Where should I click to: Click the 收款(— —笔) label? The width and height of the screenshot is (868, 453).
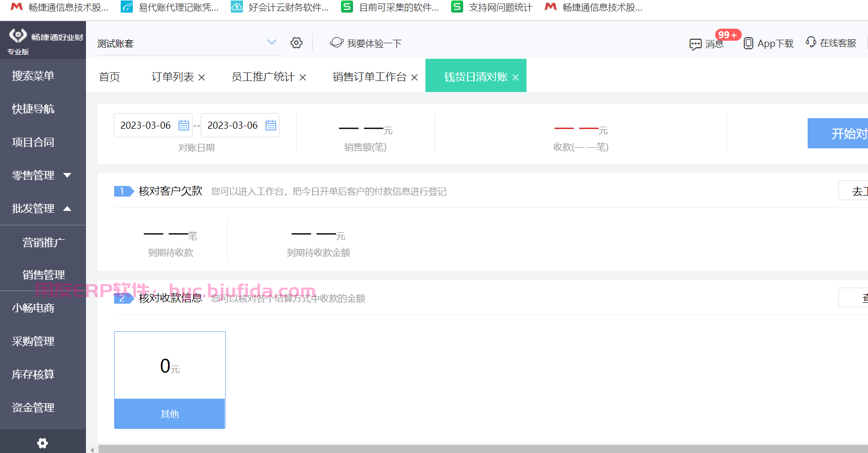[x=581, y=147]
